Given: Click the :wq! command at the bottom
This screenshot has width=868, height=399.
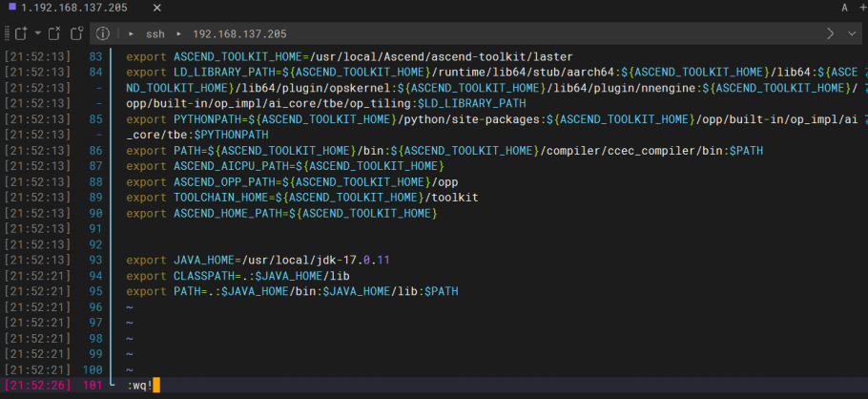Looking at the screenshot, I should point(139,386).
